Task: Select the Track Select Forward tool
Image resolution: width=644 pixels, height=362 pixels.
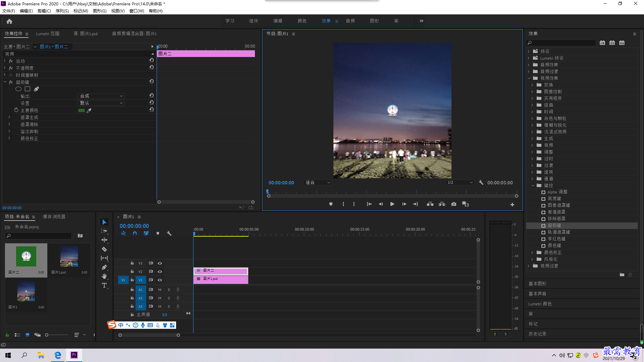Action: (104, 231)
